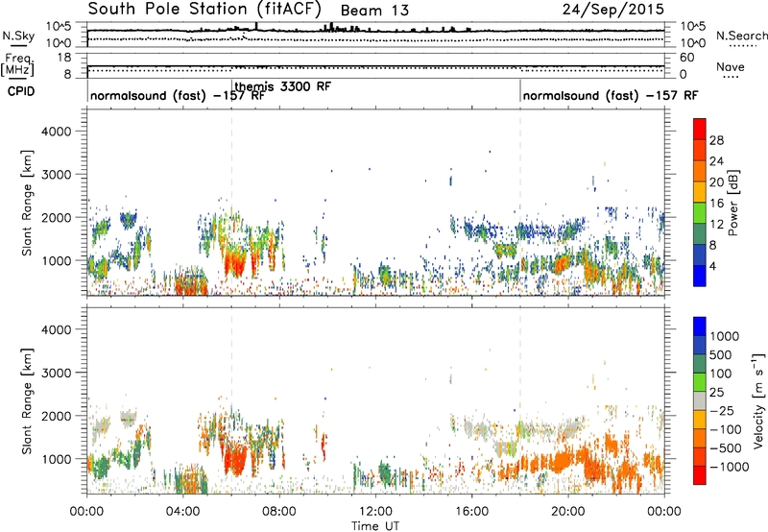Viewport: 768px width, 532px height.
Task: Click the "16" power colorbar label
Action: point(716,204)
